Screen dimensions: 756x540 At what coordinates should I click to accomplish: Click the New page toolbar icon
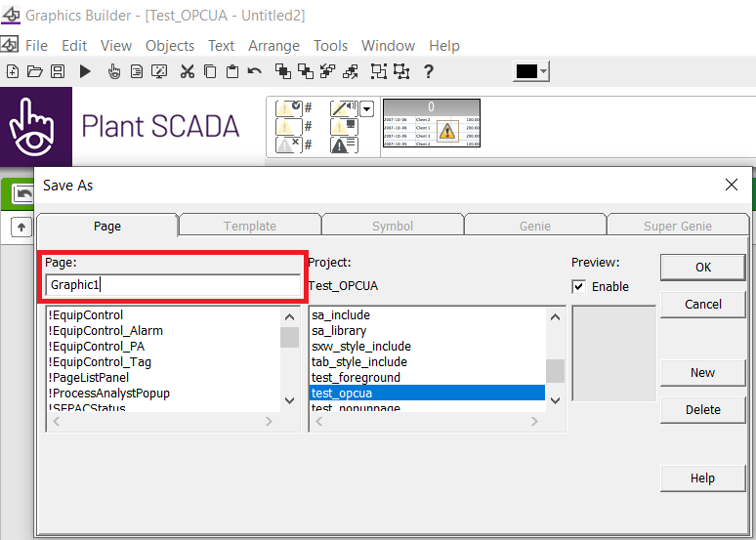(13, 71)
